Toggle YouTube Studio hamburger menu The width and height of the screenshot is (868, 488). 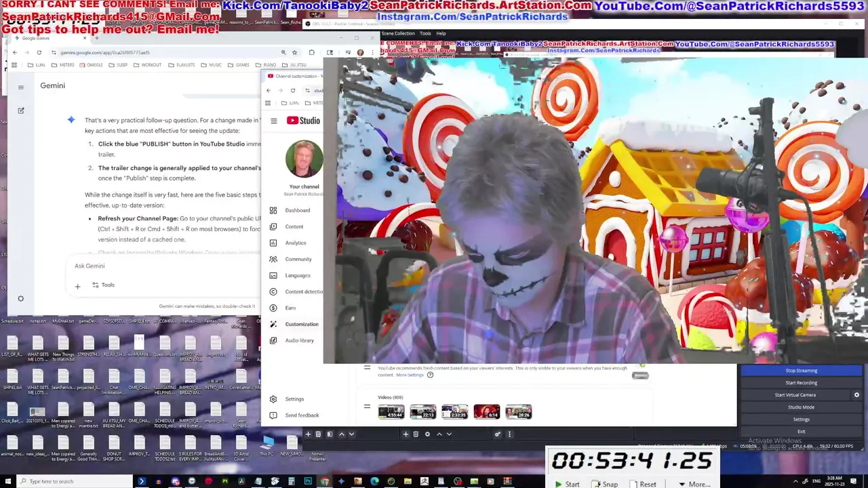273,121
